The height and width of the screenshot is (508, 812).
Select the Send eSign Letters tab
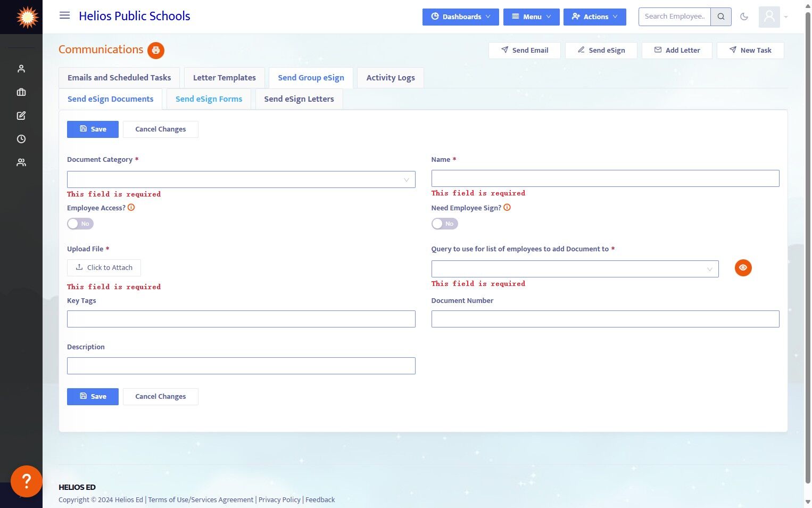coord(299,99)
